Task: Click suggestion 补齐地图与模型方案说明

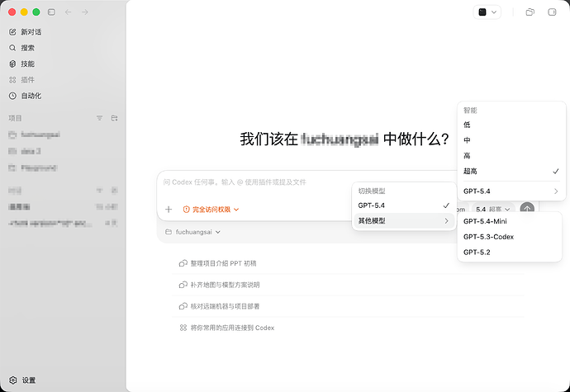Action: tap(348, 285)
